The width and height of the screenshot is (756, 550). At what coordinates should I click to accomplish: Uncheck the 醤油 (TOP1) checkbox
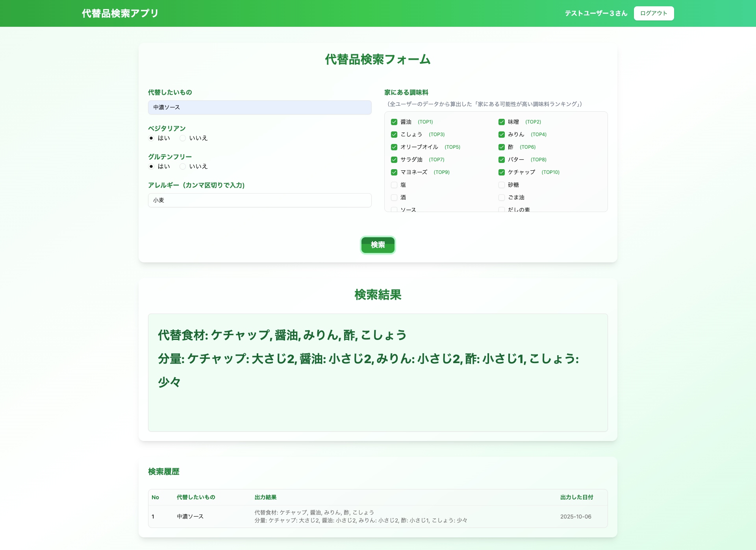(x=394, y=122)
